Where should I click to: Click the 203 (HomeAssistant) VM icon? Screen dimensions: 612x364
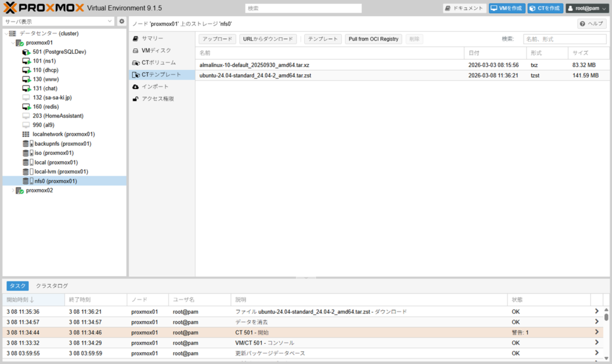[26, 116]
